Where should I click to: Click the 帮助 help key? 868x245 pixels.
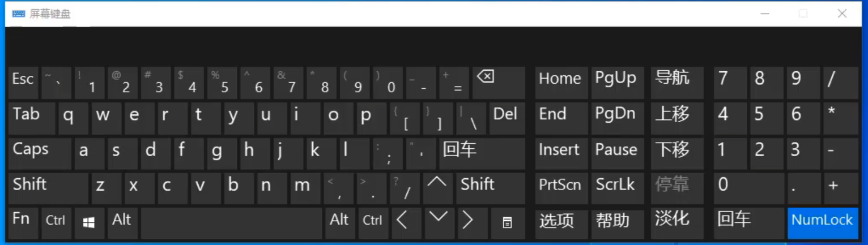coord(617,223)
